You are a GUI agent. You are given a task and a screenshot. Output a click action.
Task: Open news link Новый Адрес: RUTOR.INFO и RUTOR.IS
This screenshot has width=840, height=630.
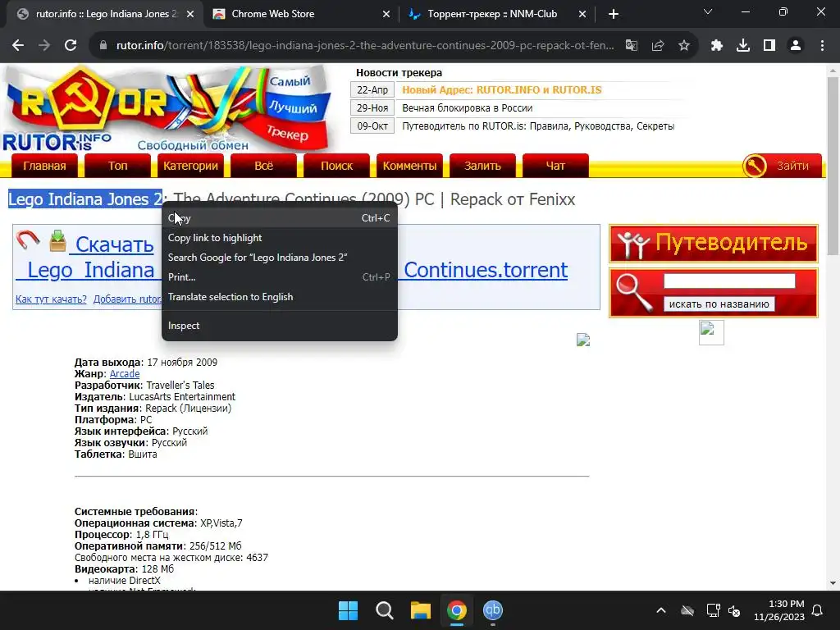click(x=502, y=90)
